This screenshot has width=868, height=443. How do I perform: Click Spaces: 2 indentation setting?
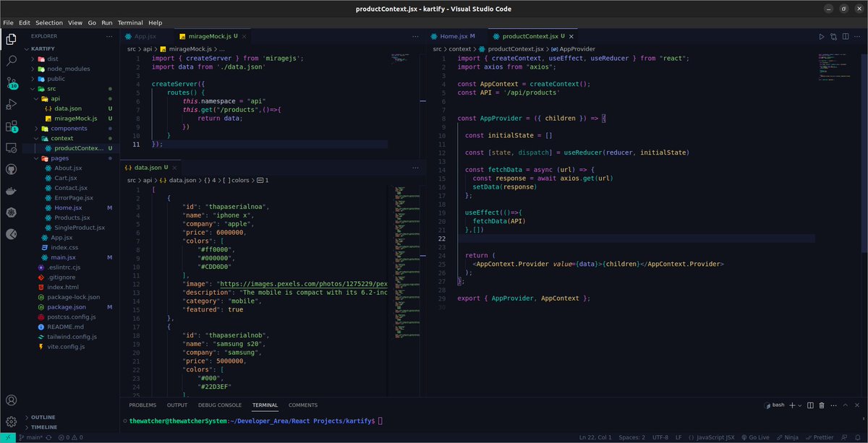pyautogui.click(x=632, y=438)
